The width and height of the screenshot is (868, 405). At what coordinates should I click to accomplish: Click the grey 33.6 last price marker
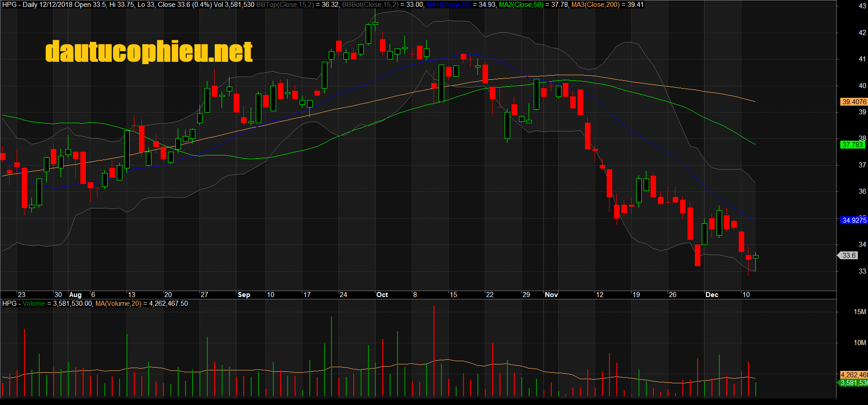pos(849,256)
